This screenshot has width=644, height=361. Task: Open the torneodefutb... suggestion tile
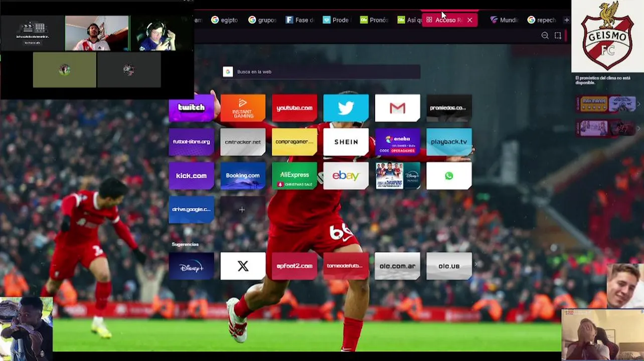[x=346, y=266]
